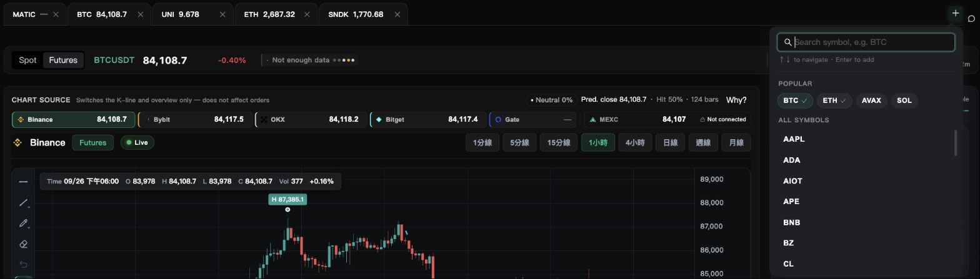The height and width of the screenshot is (279, 980).
Task: Click the Live status badge
Action: coord(137,143)
